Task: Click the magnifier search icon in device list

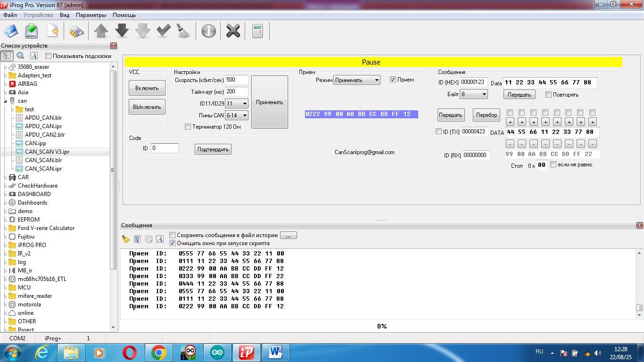Action: pyautogui.click(x=20, y=56)
